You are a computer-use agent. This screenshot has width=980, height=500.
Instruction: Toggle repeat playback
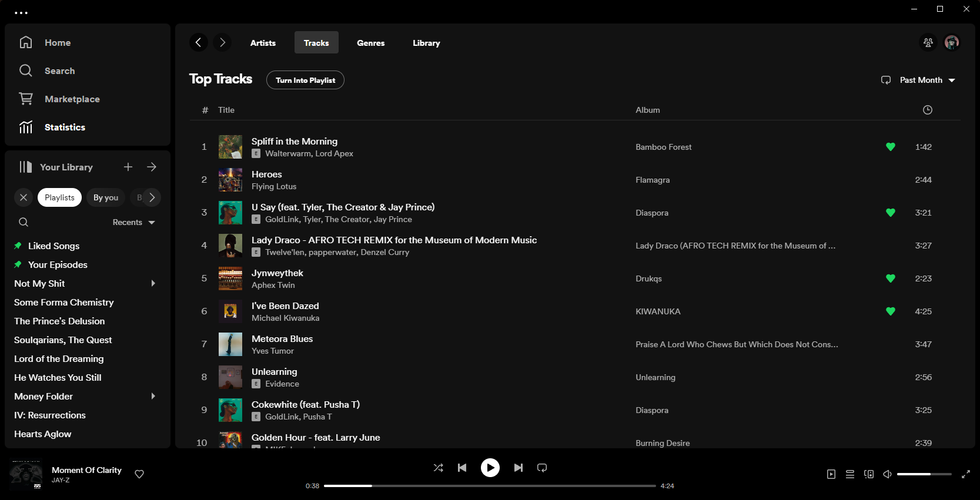(542, 468)
